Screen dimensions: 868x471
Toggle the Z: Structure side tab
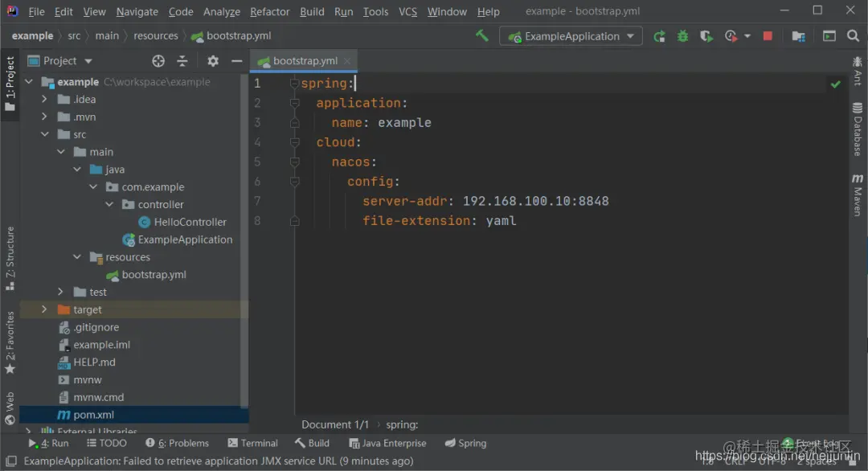click(x=10, y=258)
